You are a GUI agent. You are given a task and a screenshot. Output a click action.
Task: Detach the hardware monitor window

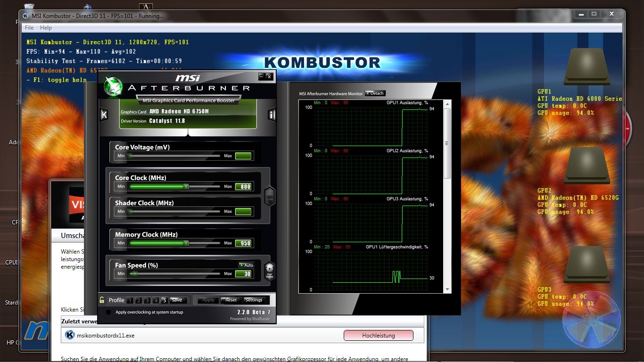point(375,93)
